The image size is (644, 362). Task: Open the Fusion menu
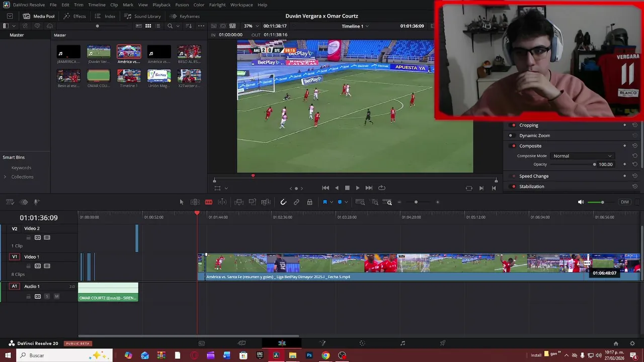(182, 5)
